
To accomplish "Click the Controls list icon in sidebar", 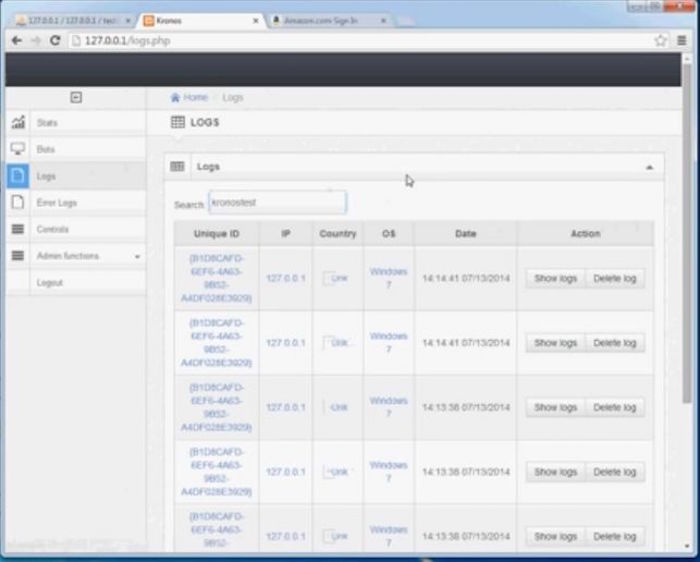I will tap(18, 229).
